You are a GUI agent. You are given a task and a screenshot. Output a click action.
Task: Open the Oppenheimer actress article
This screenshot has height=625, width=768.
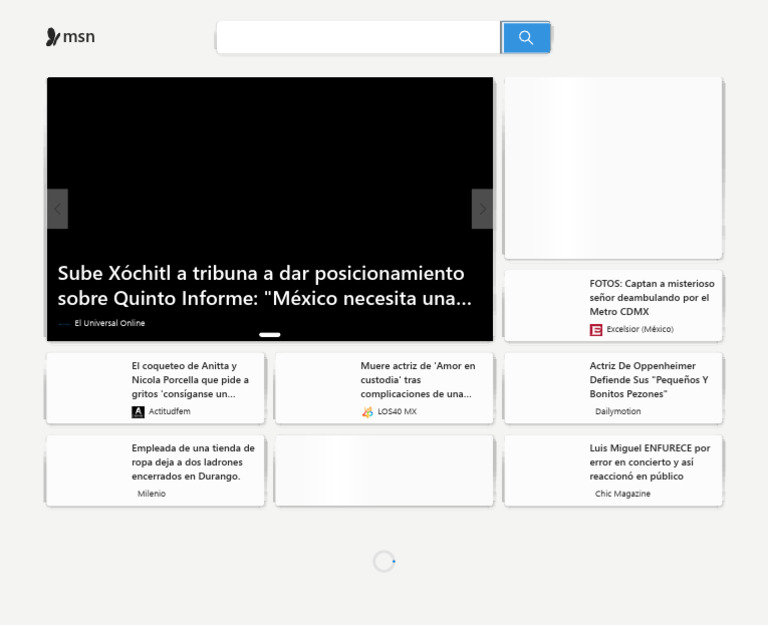coord(648,380)
